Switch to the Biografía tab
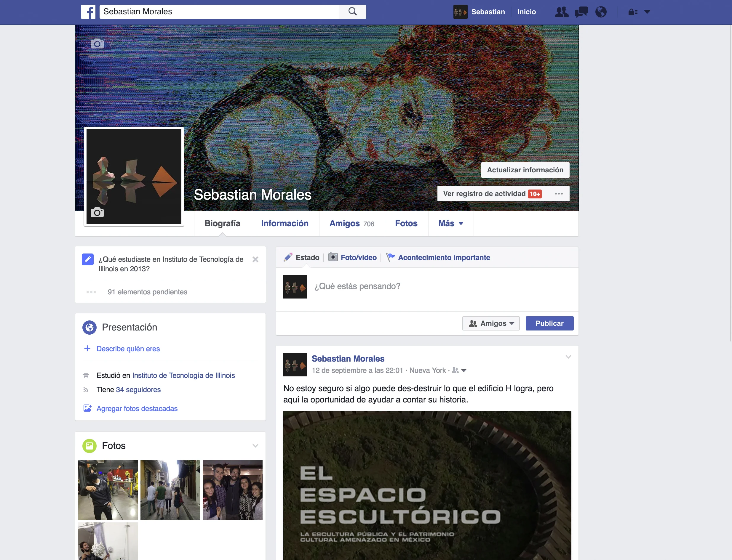Screen dimensions: 732x560 point(223,223)
